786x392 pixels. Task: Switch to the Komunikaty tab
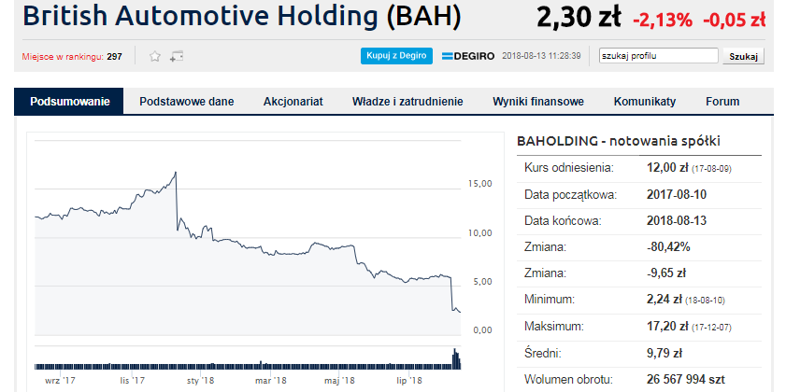pyautogui.click(x=645, y=101)
